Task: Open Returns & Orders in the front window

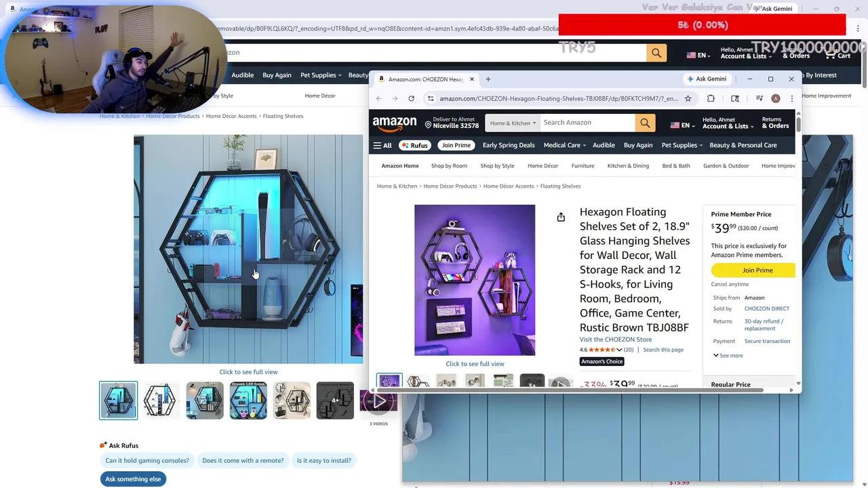Action: click(775, 123)
